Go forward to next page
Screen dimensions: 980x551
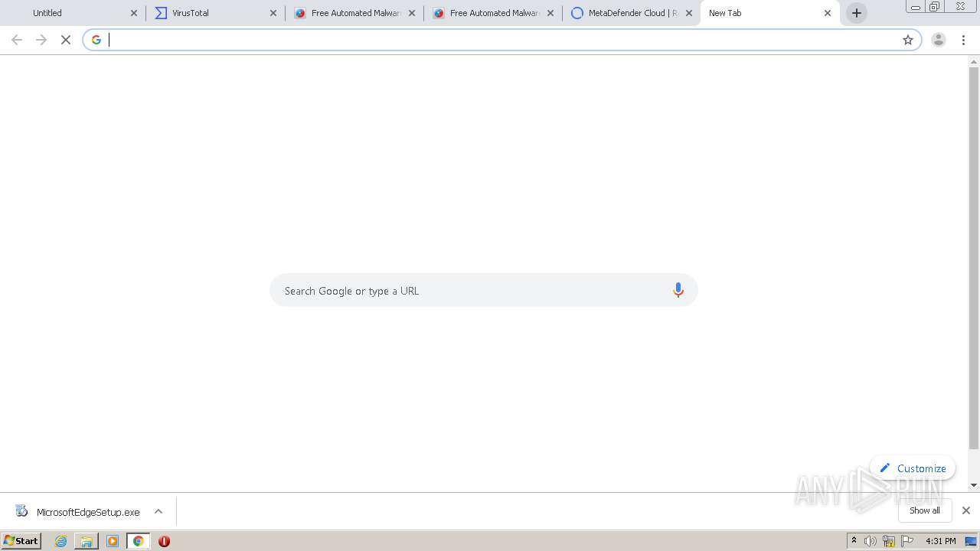click(x=41, y=40)
